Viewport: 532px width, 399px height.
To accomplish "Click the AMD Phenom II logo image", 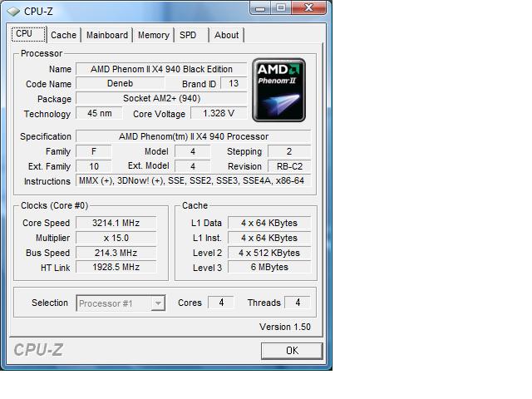I will coord(279,90).
